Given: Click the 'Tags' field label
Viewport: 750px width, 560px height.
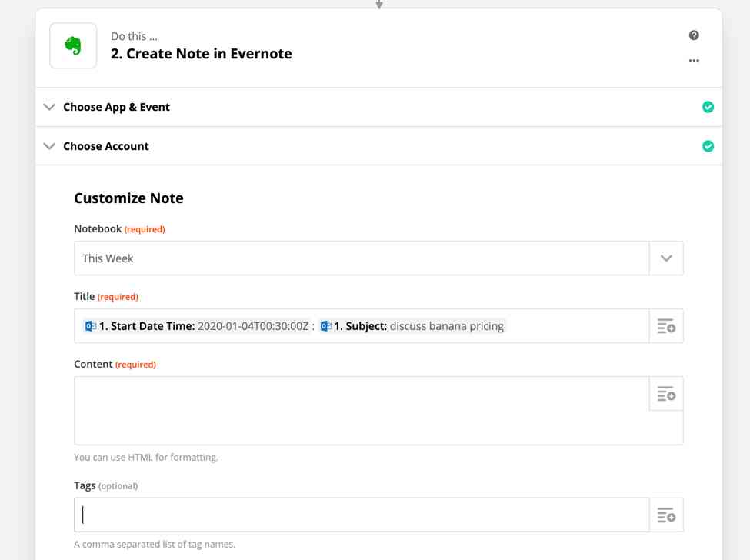Looking at the screenshot, I should [85, 485].
